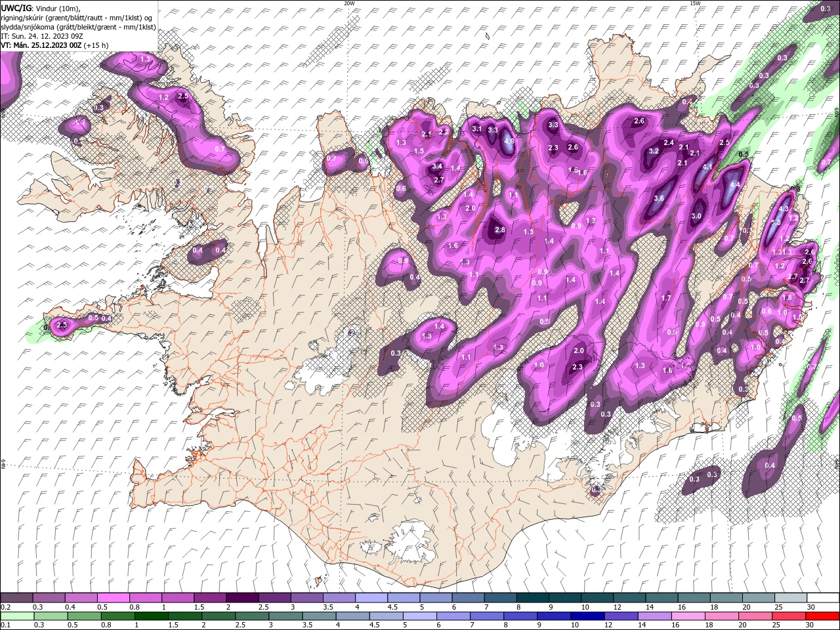
Task: Click the 3.1 snowfall value on the map
Action: (477, 129)
